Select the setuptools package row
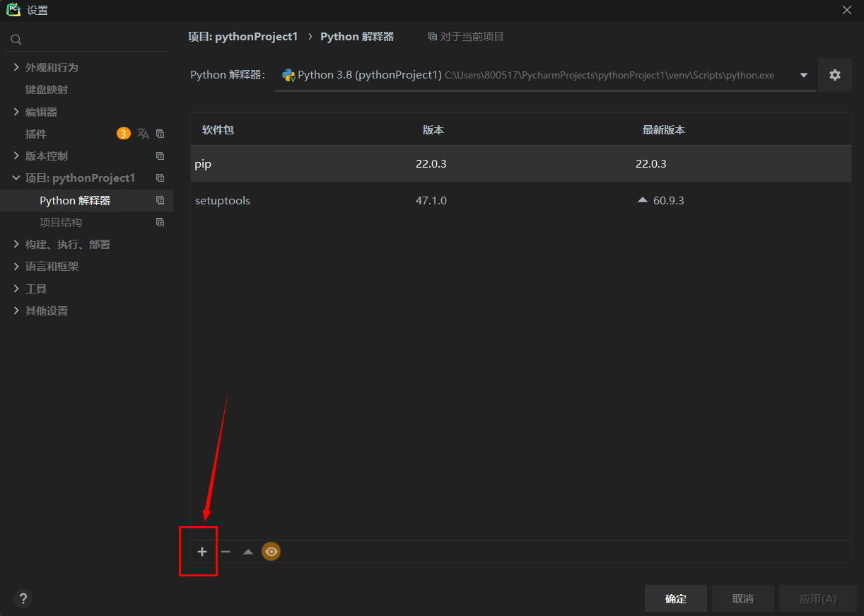The height and width of the screenshot is (616, 864). 521,200
